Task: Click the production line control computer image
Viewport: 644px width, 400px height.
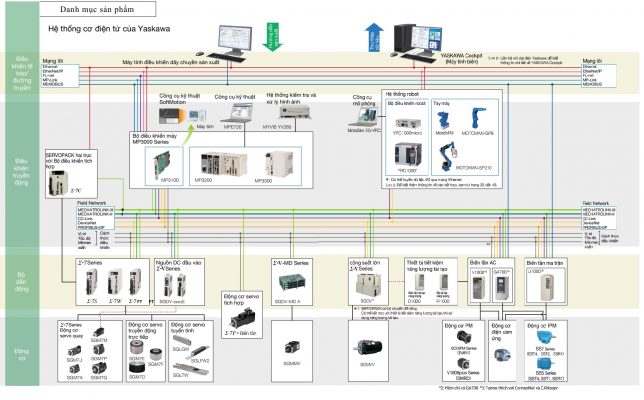Action: [224, 43]
